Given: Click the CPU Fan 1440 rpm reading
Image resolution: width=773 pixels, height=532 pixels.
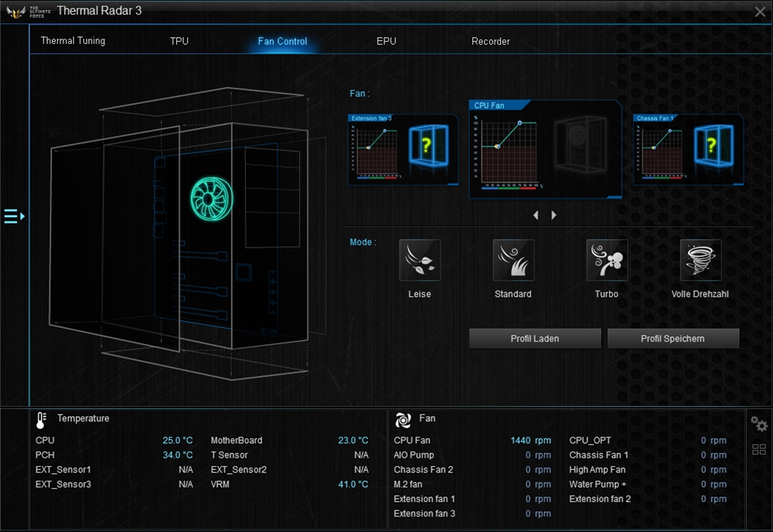Looking at the screenshot, I should pyautogui.click(x=530, y=440).
